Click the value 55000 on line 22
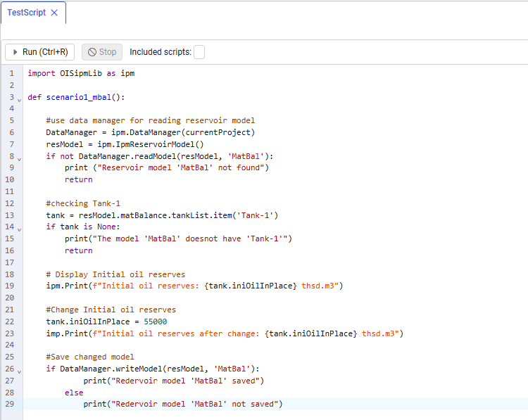This screenshot has width=528, height=420. click(156, 322)
